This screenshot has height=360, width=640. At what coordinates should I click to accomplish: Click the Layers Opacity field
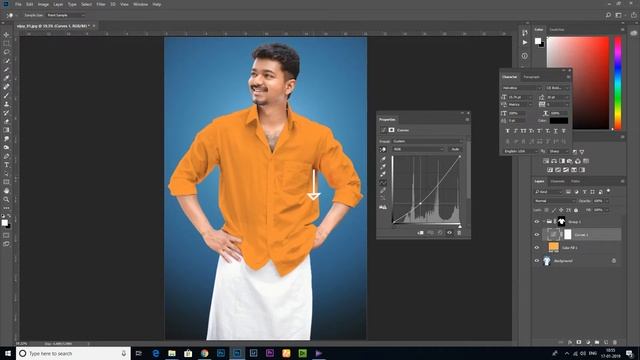(599, 201)
